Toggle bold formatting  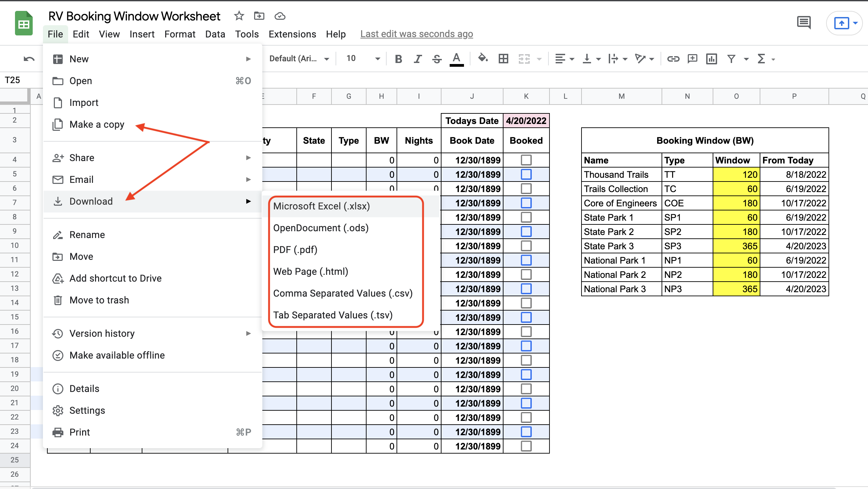398,59
